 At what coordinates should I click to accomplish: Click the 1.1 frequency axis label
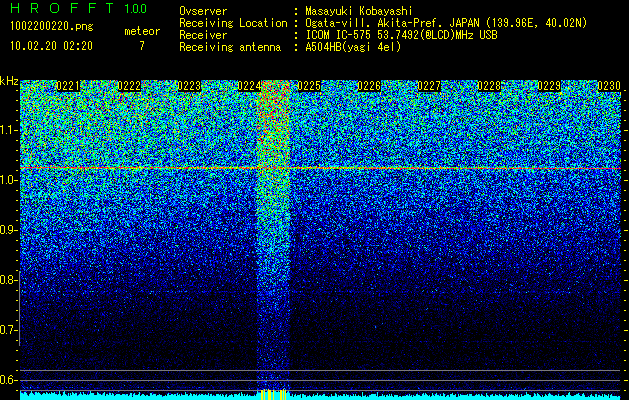coord(8,131)
